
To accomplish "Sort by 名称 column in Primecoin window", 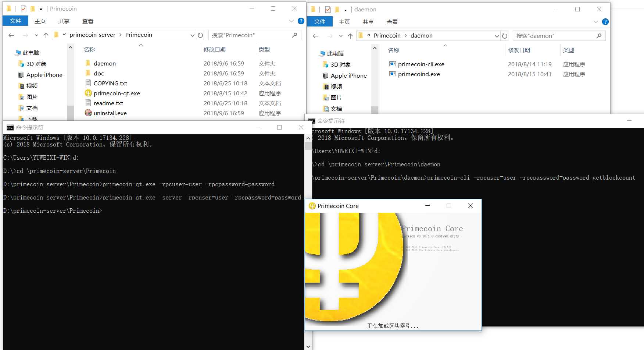I will tap(89, 49).
